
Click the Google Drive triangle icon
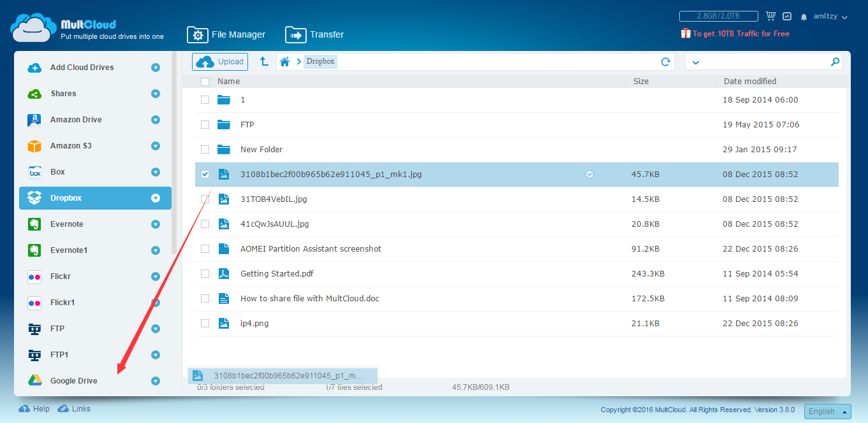point(34,381)
